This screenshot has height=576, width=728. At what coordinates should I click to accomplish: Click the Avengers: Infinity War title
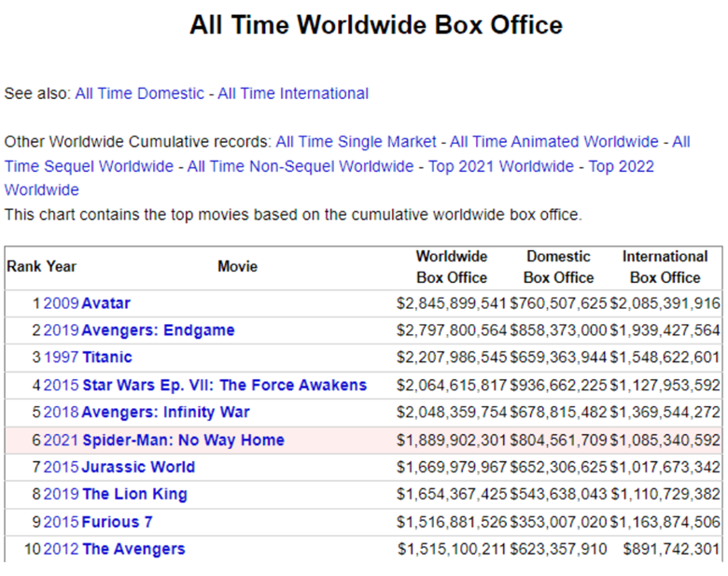pyautogui.click(x=165, y=412)
